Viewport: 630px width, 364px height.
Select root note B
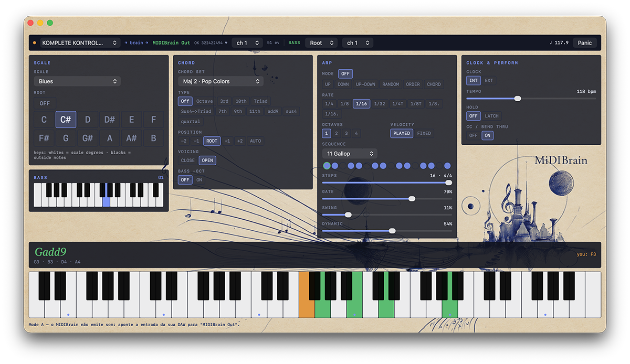pos(153,138)
